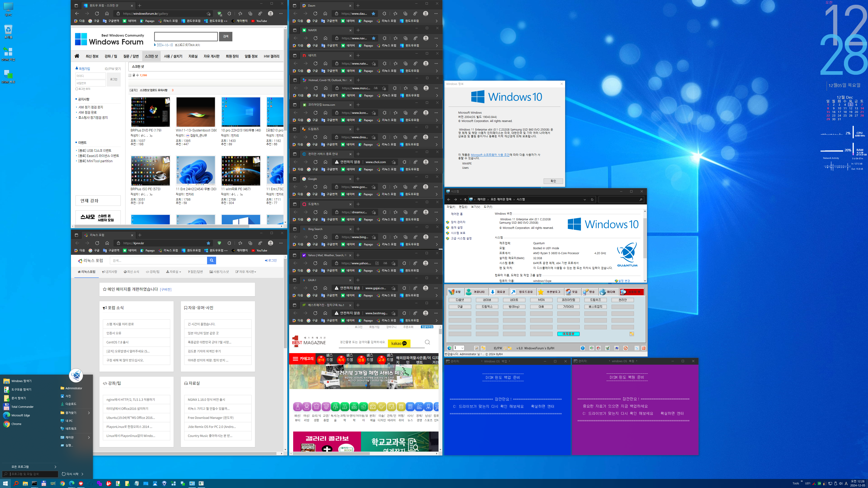This screenshot has width=868, height=488.
Task: Click the Edge browser icon in the launcher's bottom bar
Action: 449,348
